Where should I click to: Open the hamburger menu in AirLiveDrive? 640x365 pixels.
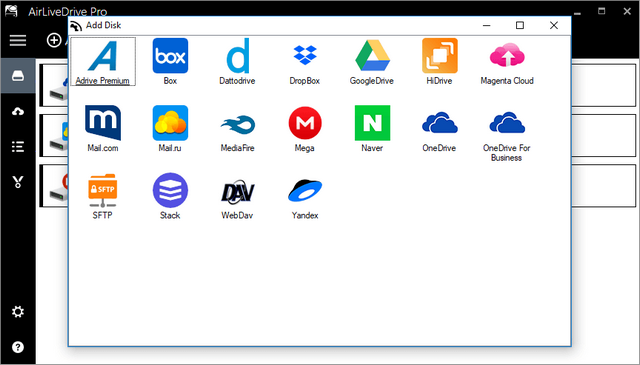[x=18, y=40]
